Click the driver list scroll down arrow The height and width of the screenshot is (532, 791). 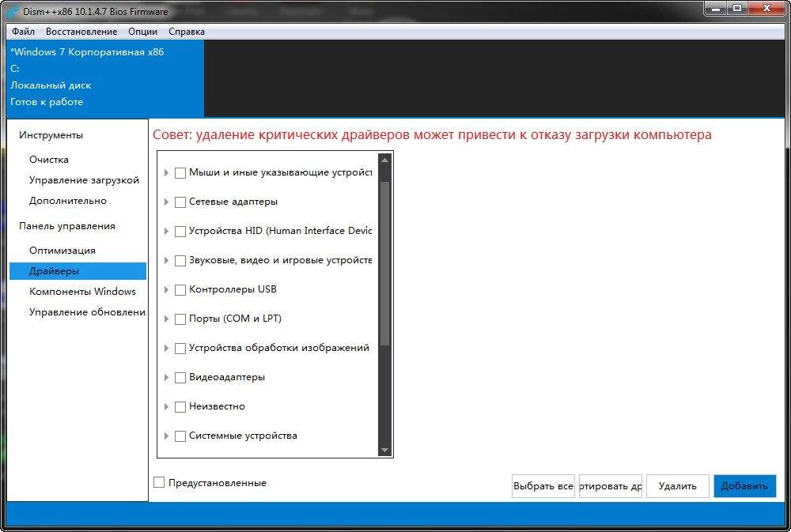(x=384, y=450)
